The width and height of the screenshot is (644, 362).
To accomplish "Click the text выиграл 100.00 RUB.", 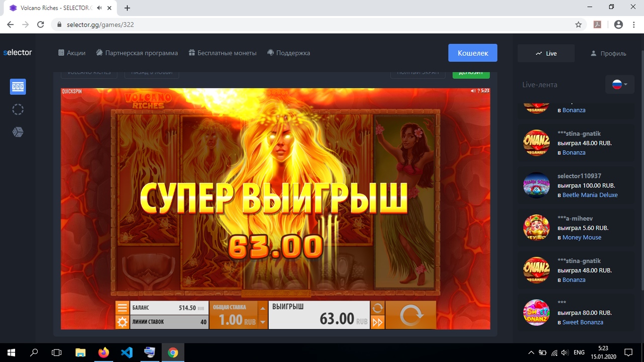I will [x=586, y=186].
